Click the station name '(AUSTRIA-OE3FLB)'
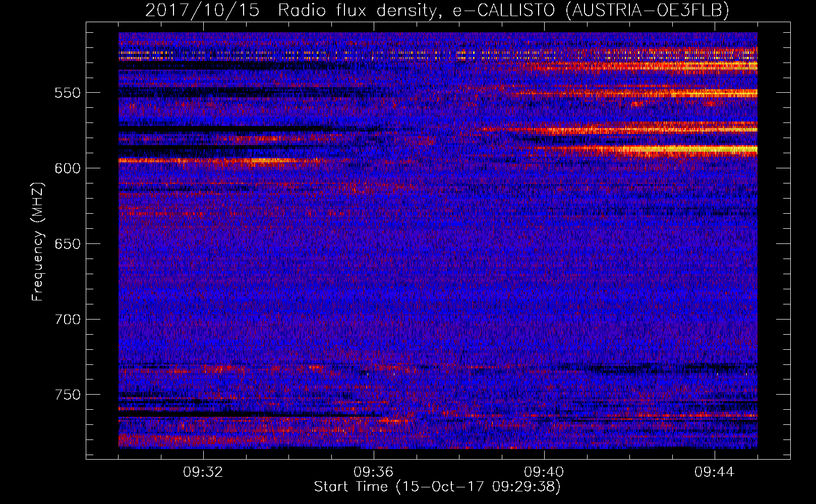Screen dimensions: 816x504 tap(648, 11)
